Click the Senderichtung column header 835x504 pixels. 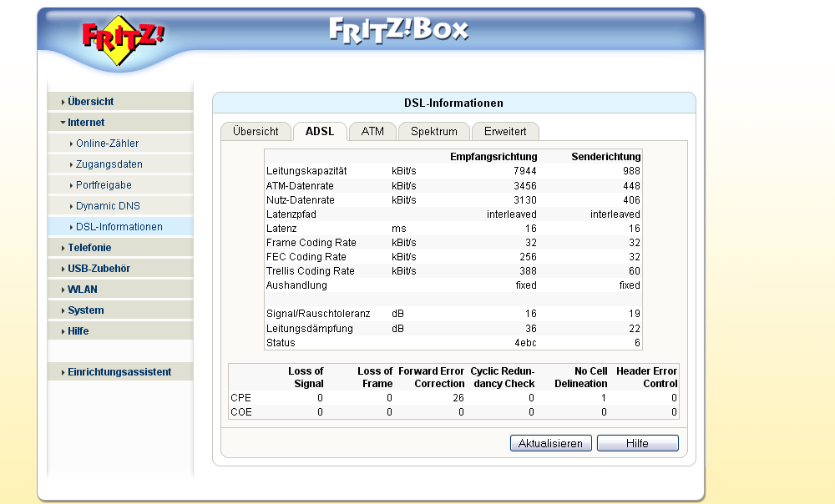[606, 157]
